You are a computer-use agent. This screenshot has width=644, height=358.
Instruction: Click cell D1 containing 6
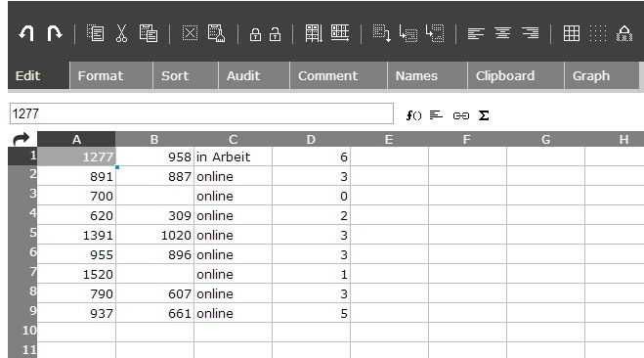(x=311, y=157)
